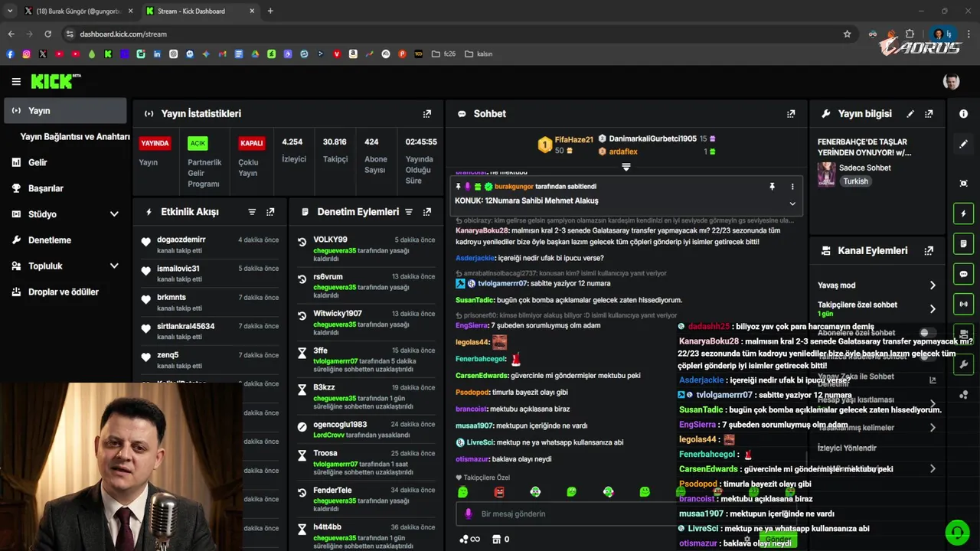Screen dimensions: 980x551
Task: Click the document icon in right rail
Action: [x=964, y=243]
